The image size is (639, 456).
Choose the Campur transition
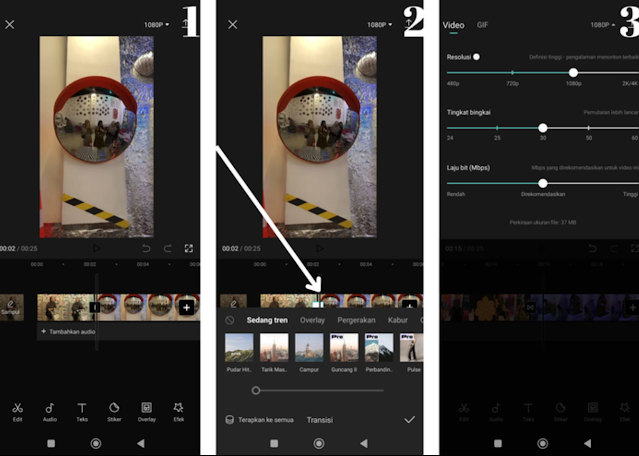[x=309, y=352]
